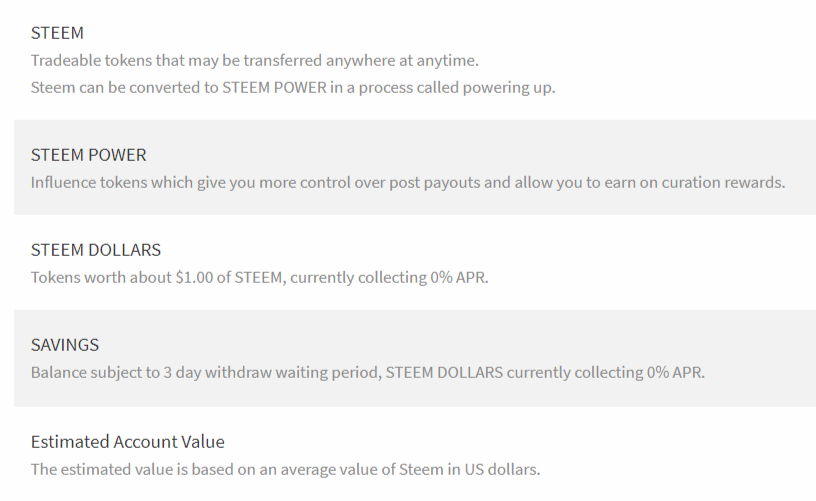
Task: Select the STEEM POWER row heading
Action: (88, 155)
